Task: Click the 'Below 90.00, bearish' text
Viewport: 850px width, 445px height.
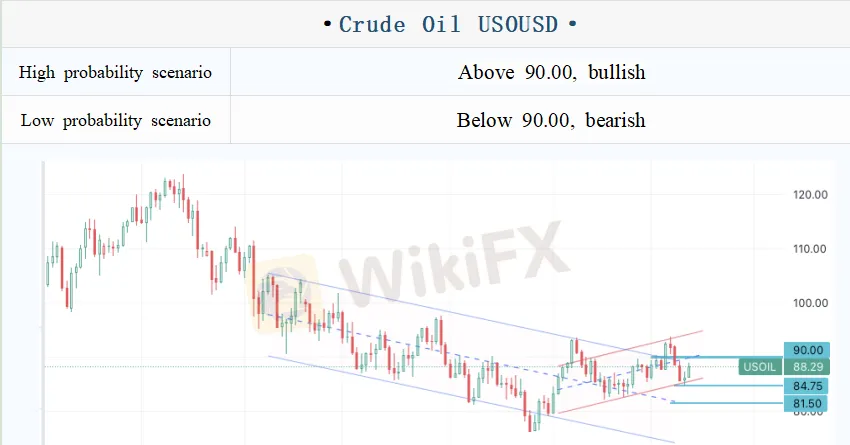Action: [x=551, y=120]
